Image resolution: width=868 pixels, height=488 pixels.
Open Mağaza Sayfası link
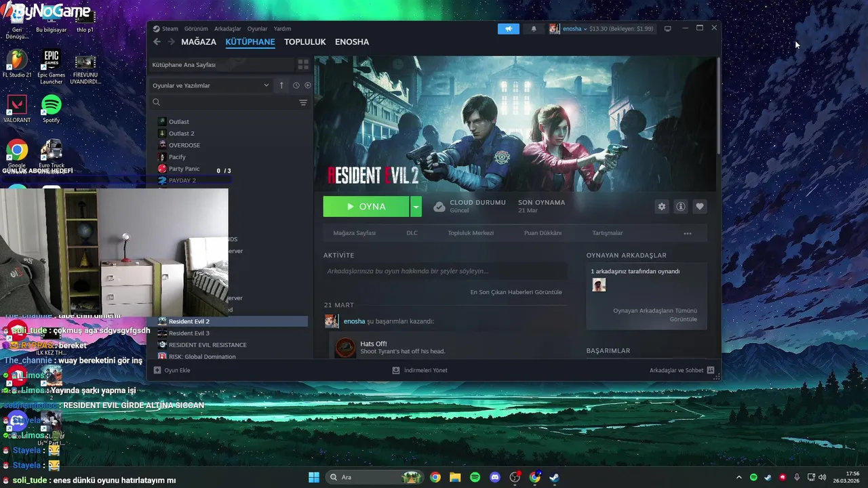(x=354, y=233)
